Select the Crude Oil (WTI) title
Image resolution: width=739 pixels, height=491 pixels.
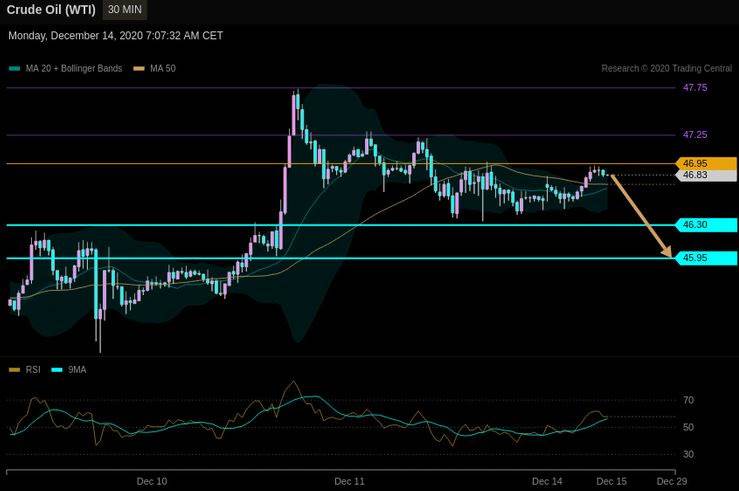51,10
